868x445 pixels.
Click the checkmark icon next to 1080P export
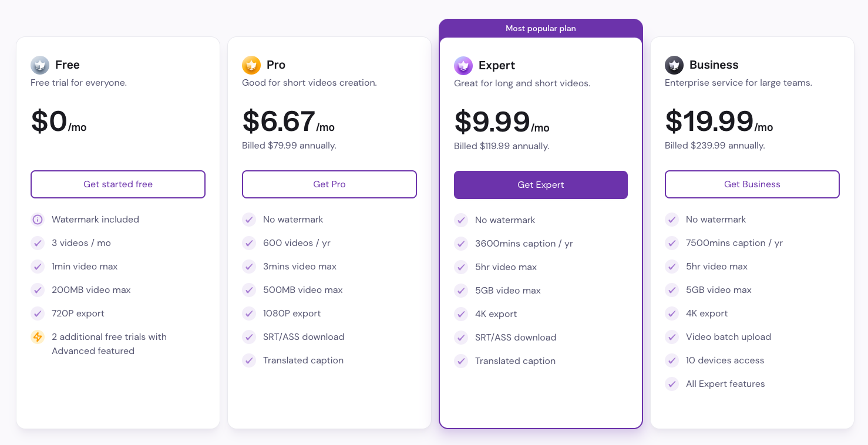(x=249, y=313)
